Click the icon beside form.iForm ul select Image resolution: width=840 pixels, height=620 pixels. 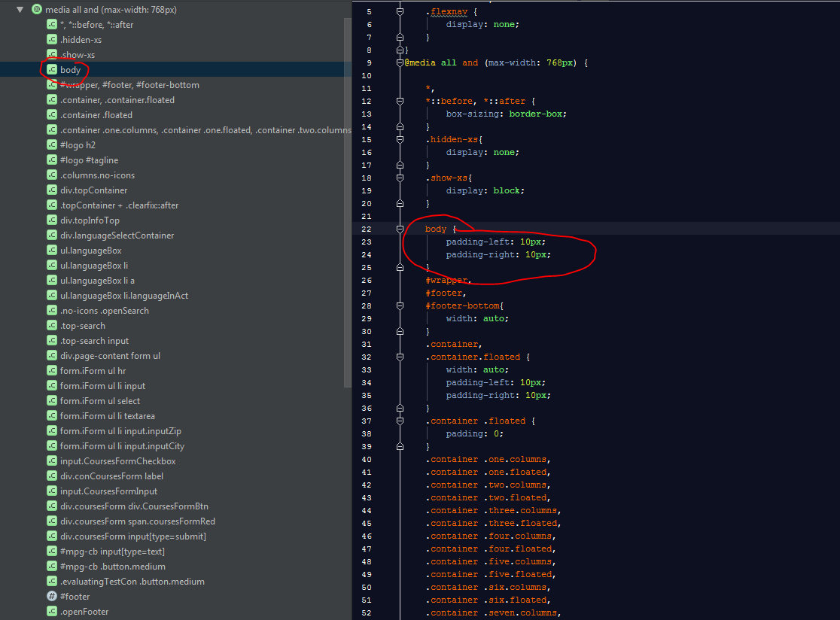tap(52, 400)
